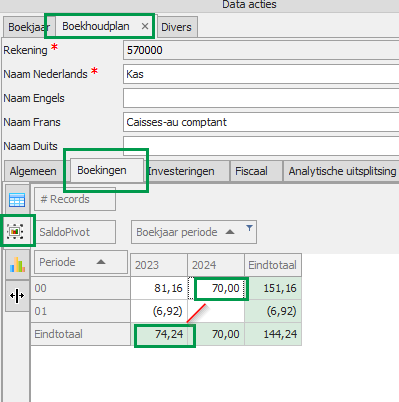The image size is (399, 402).
Task: Open Analytische uitsplitsing sub-tab
Action: click(342, 171)
